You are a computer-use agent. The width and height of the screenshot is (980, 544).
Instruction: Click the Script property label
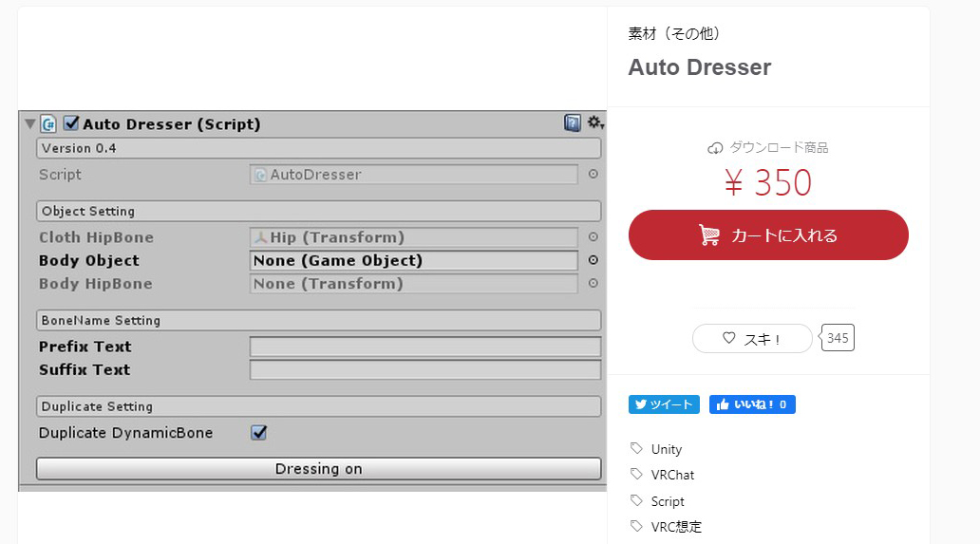pos(60,175)
